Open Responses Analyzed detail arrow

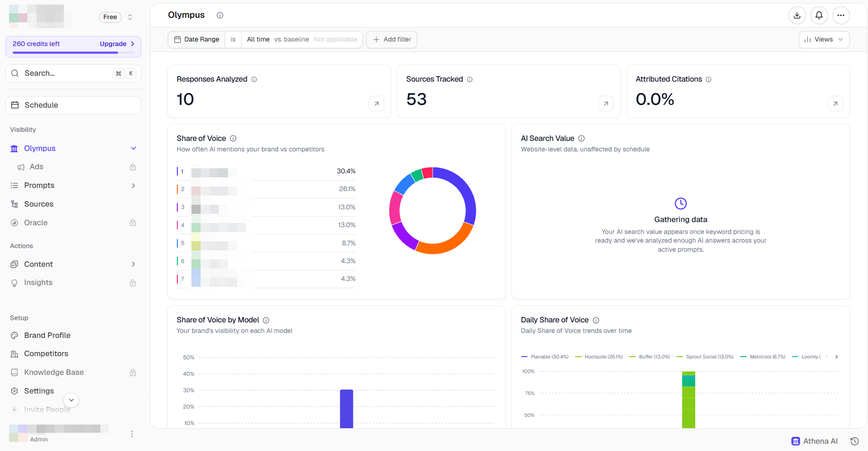(377, 104)
